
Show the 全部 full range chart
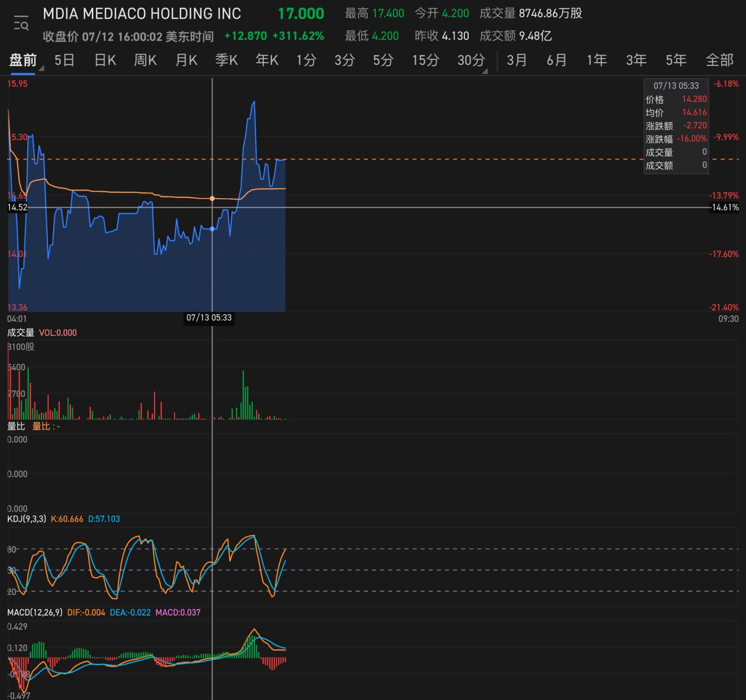pyautogui.click(x=719, y=60)
